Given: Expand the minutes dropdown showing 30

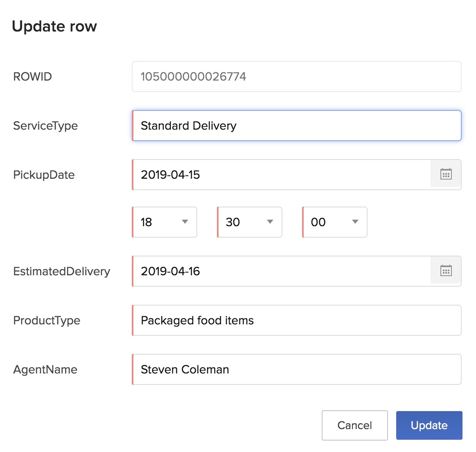Looking at the screenshot, I should coord(250,222).
